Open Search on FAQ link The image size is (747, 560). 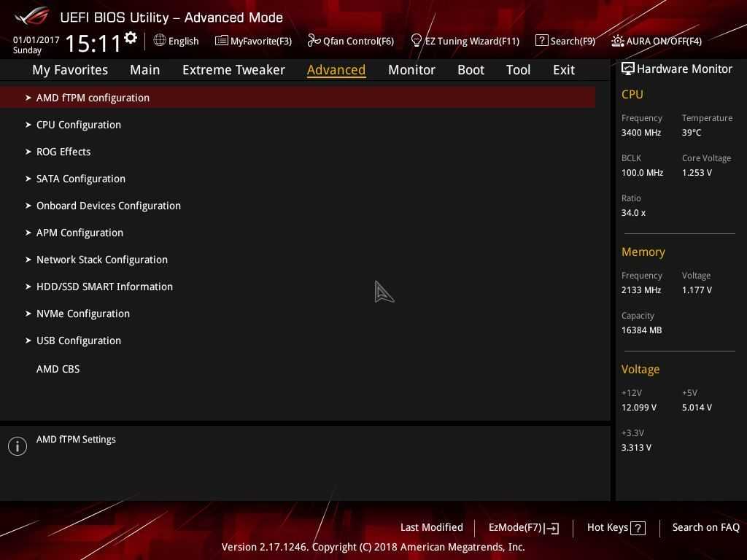coord(705,528)
